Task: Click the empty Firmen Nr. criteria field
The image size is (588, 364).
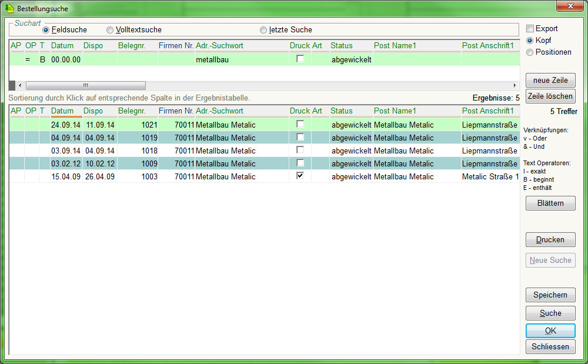Action: [x=176, y=59]
